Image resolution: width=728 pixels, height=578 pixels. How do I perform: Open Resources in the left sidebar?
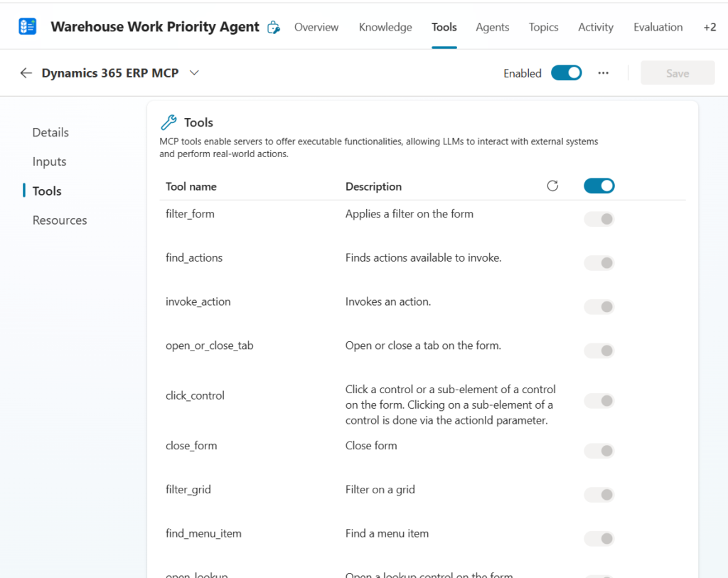point(60,220)
